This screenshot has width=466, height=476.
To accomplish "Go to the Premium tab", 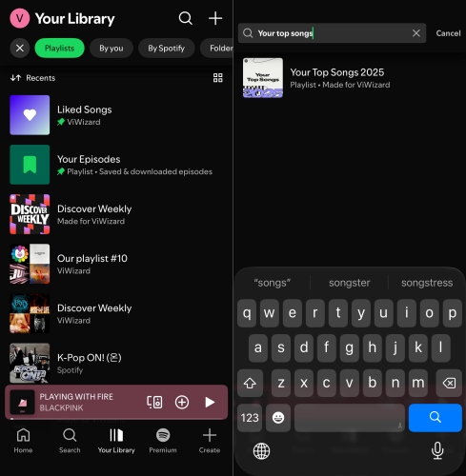I will pos(163,441).
